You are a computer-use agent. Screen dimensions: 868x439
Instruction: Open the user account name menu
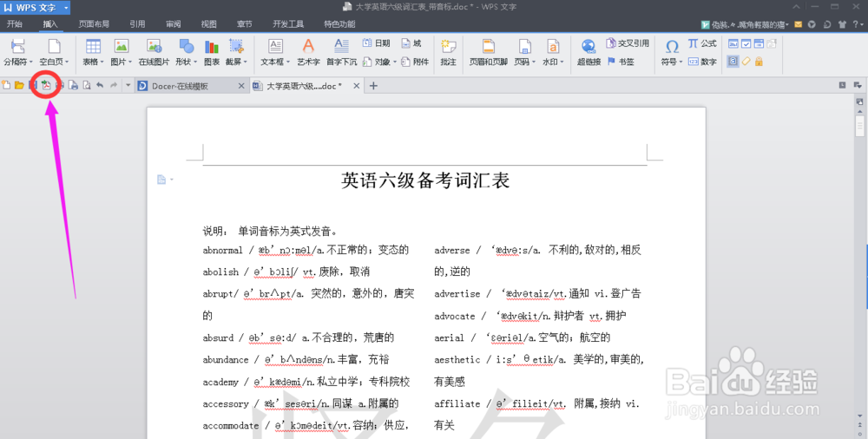745,24
